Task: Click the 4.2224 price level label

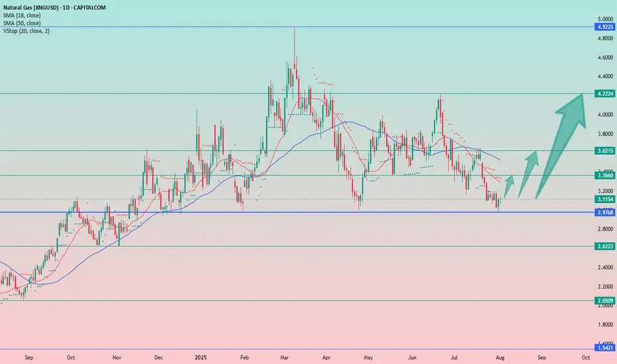Action: [605, 94]
